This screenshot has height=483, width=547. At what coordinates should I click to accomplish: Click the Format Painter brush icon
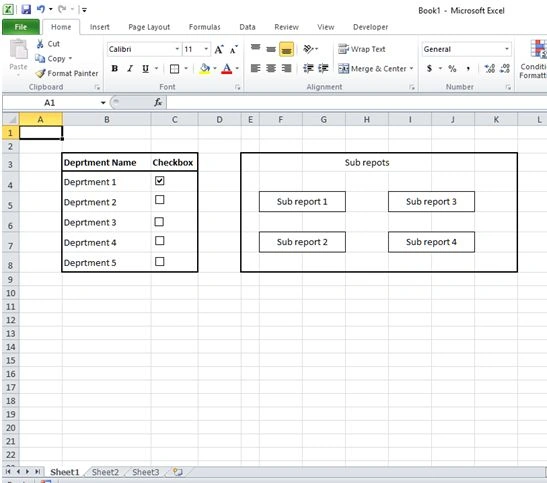(x=40, y=73)
